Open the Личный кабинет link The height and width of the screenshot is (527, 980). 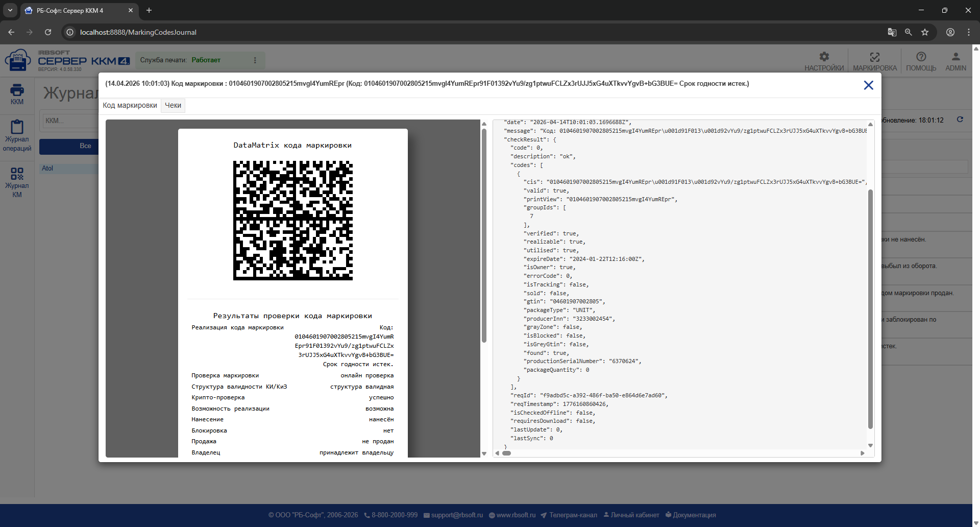pos(631,515)
